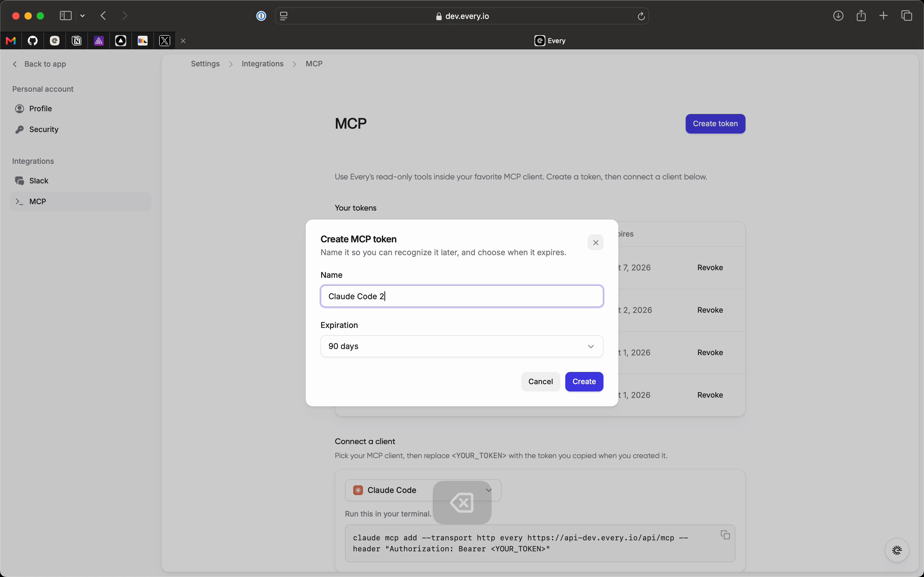The width and height of the screenshot is (924, 577).
Task: Cancel token creation
Action: coord(541,382)
